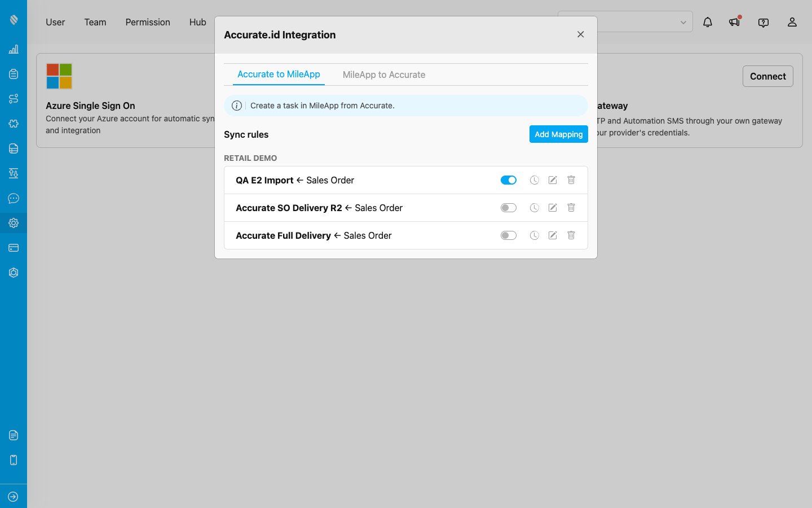Viewport: 812px width, 508px height.
Task: Close the Accurate.id Integration dialog
Action: [581, 34]
